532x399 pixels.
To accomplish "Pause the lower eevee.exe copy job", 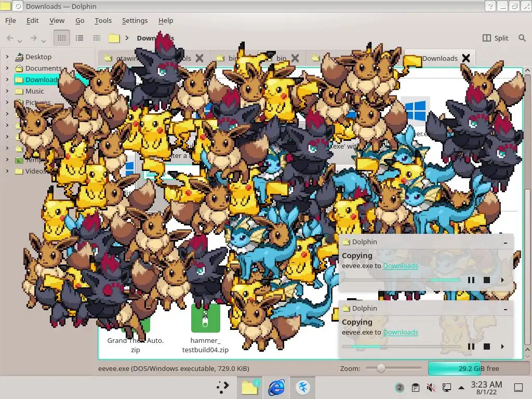I will point(471,347).
